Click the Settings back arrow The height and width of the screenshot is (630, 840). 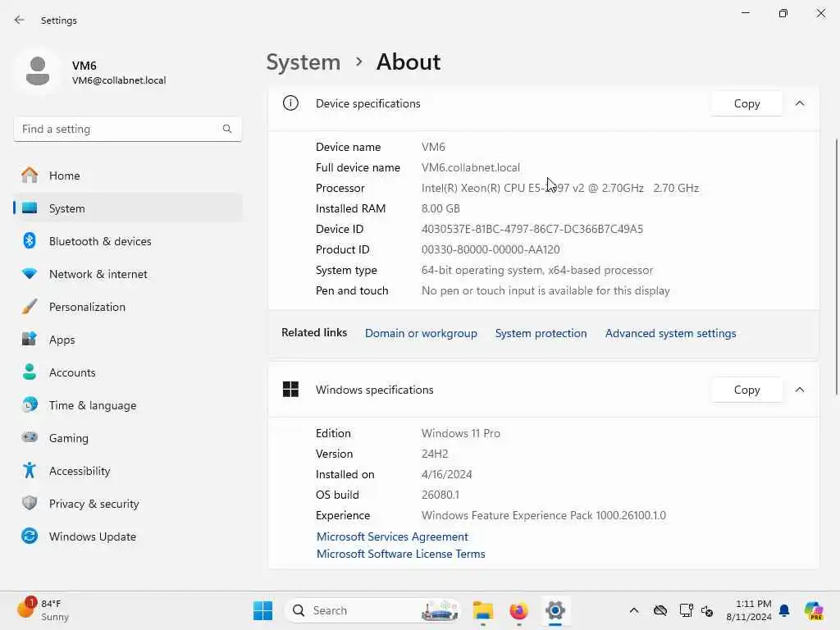click(x=20, y=20)
